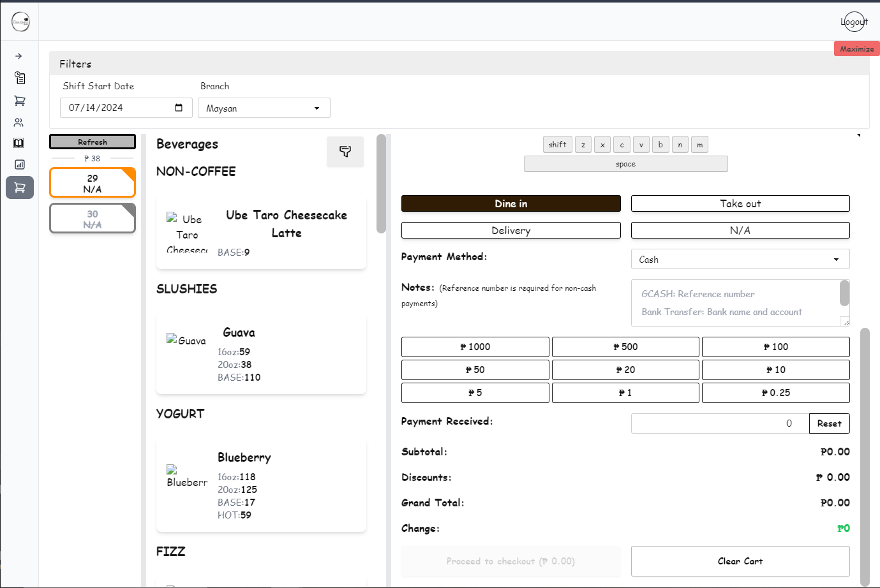
Task: Click the Clear Cart button
Action: click(x=740, y=561)
